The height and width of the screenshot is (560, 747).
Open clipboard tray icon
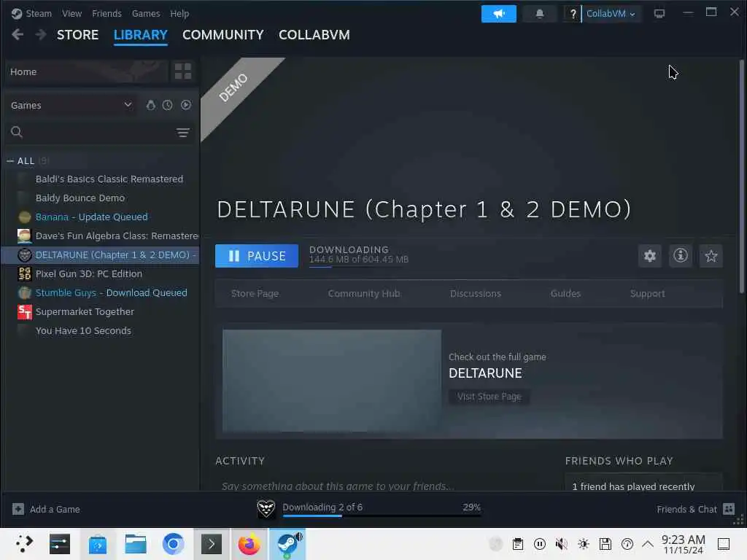click(517, 544)
